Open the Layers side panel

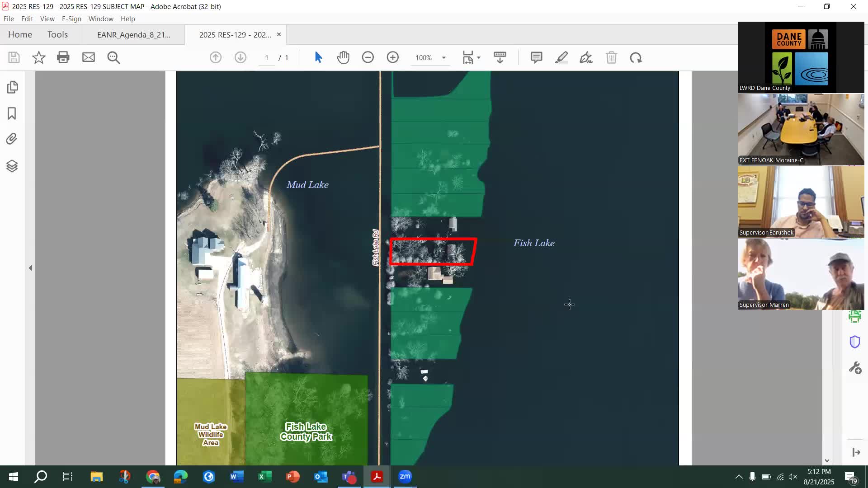[x=12, y=166]
